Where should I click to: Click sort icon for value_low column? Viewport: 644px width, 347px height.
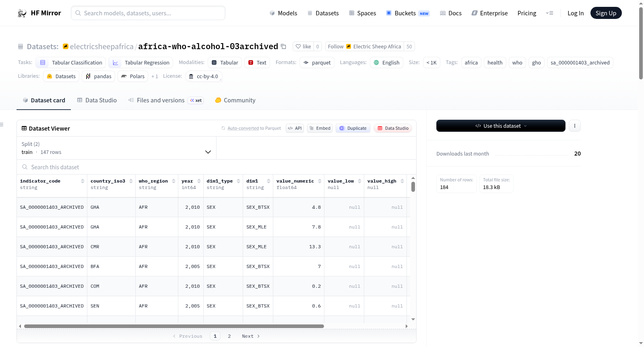pyautogui.click(x=359, y=181)
